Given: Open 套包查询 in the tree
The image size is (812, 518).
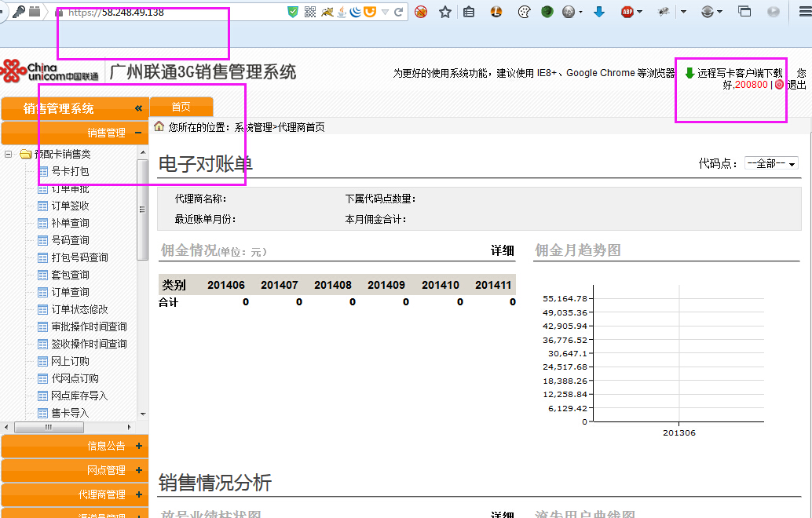Looking at the screenshot, I should 70,275.
